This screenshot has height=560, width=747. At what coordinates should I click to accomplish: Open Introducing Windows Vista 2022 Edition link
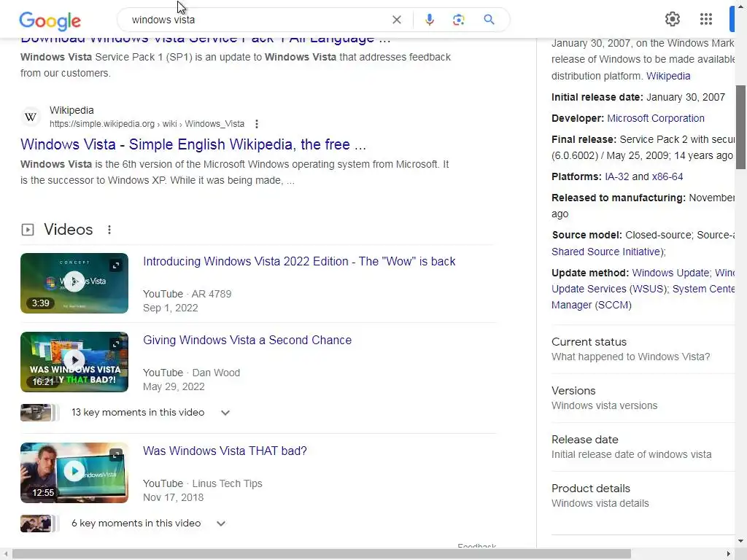tap(299, 262)
